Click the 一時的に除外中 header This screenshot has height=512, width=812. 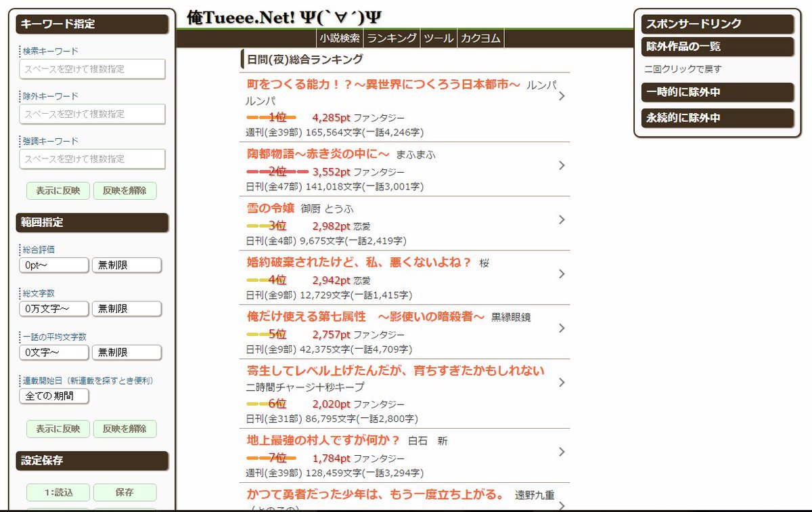[x=717, y=92]
